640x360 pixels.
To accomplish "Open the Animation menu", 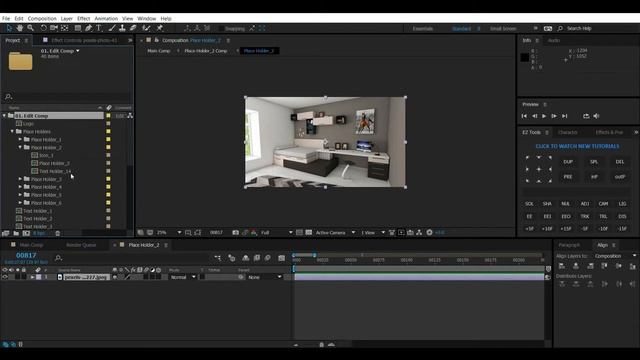I will coord(106,19).
